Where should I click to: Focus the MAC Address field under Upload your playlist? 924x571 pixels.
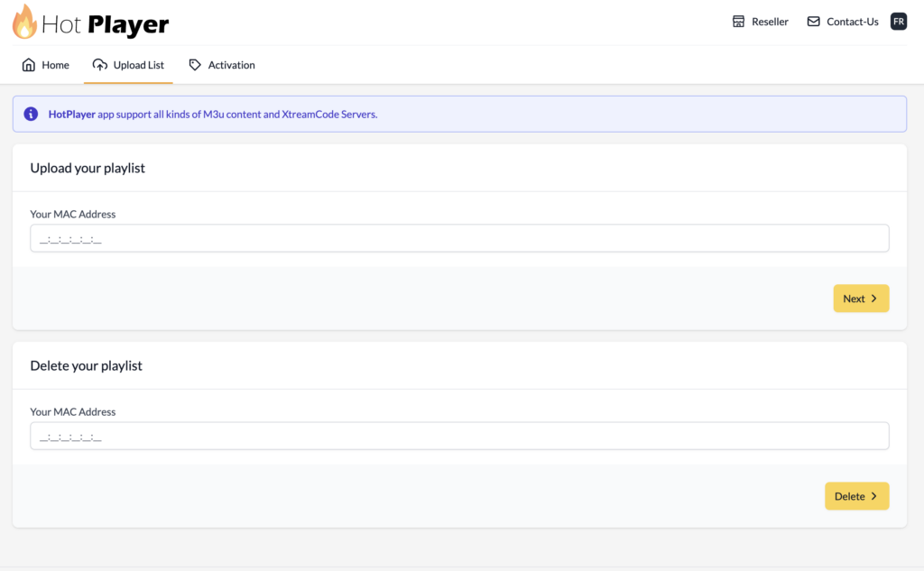pyautogui.click(x=459, y=239)
